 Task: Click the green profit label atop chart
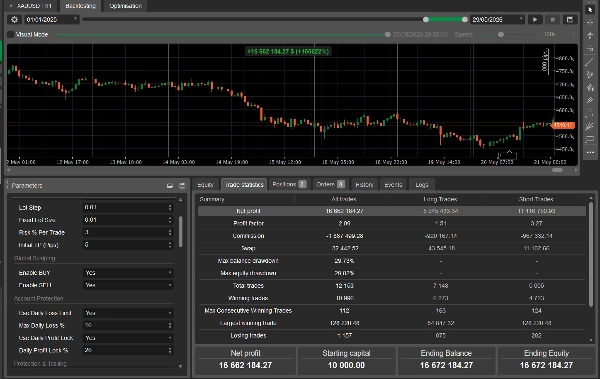tap(288, 51)
